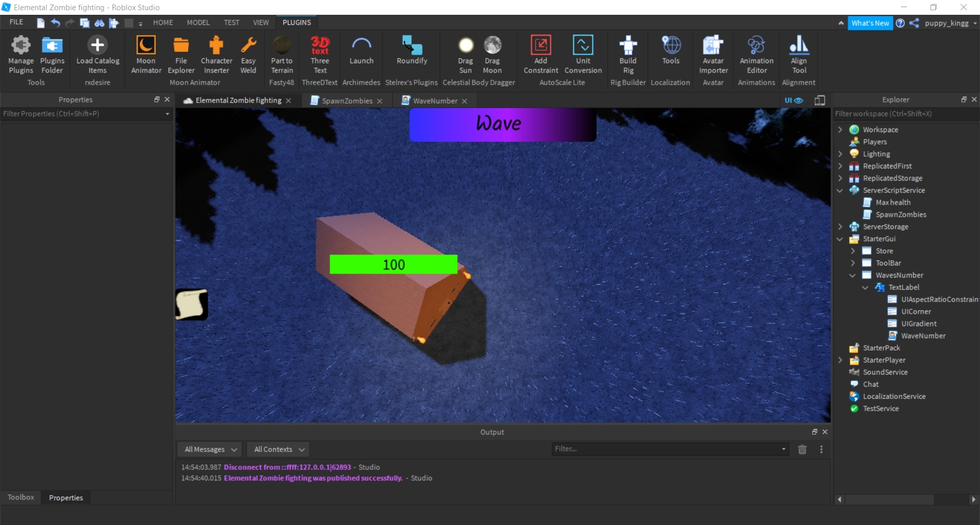
Task: Click the Roundify plugin
Action: (x=412, y=50)
